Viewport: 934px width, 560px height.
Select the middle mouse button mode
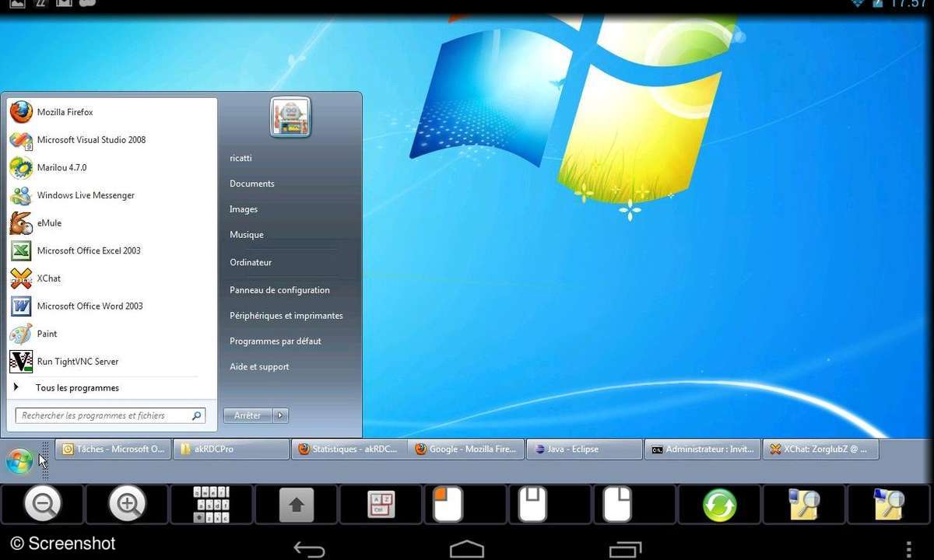pyautogui.click(x=532, y=505)
